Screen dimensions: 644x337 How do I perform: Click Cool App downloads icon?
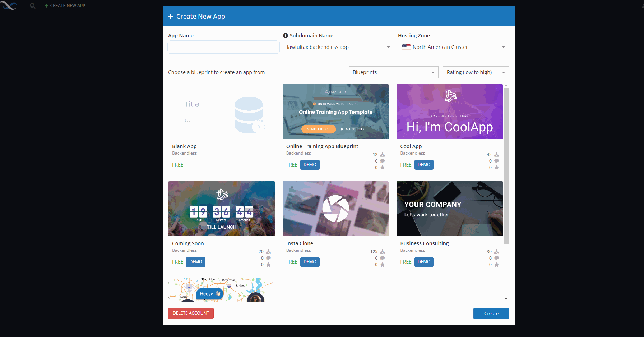(497, 155)
